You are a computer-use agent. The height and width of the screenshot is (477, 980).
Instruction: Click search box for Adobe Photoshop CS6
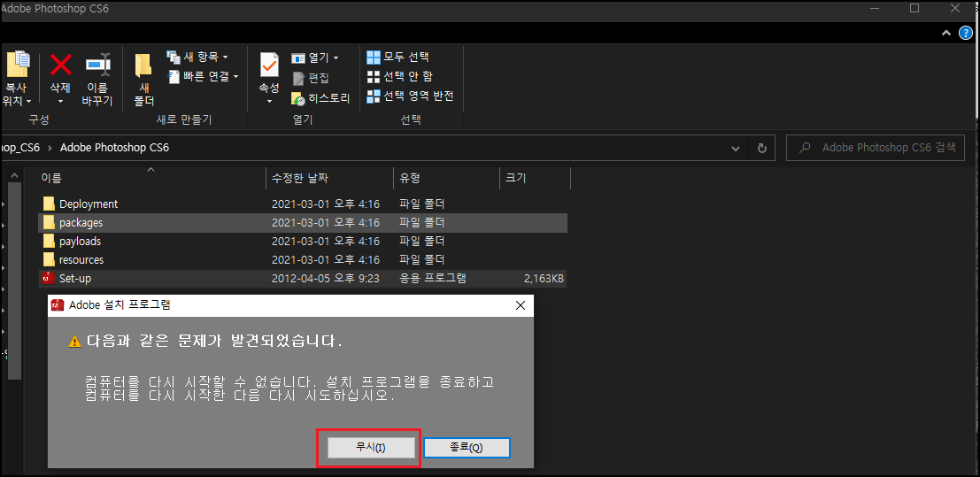876,148
